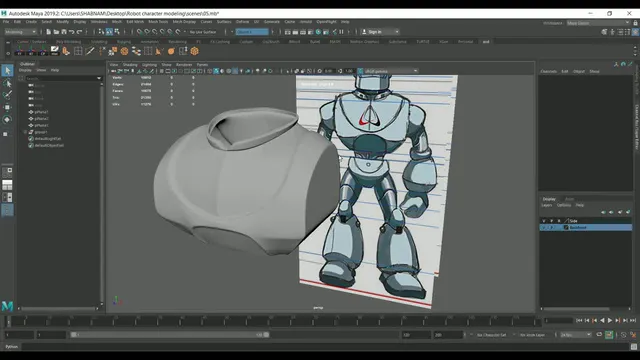This screenshot has height=360, width=640.
Task: Click the orange foot shelf icon
Action: [x=66, y=51]
